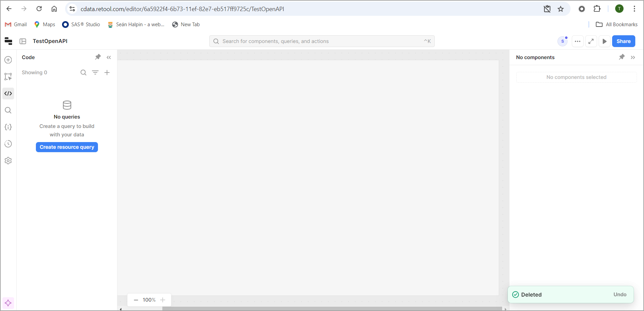
Task: Pin the No components inspector panel
Action: point(622,57)
